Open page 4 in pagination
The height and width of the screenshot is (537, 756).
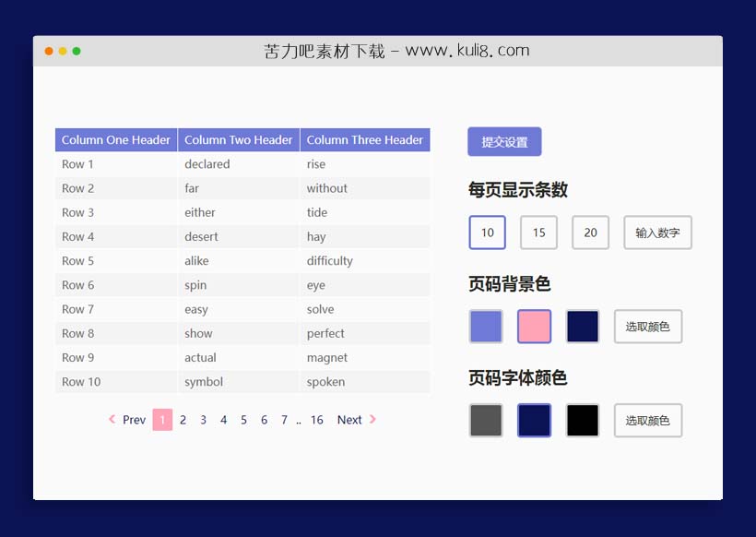(x=223, y=420)
